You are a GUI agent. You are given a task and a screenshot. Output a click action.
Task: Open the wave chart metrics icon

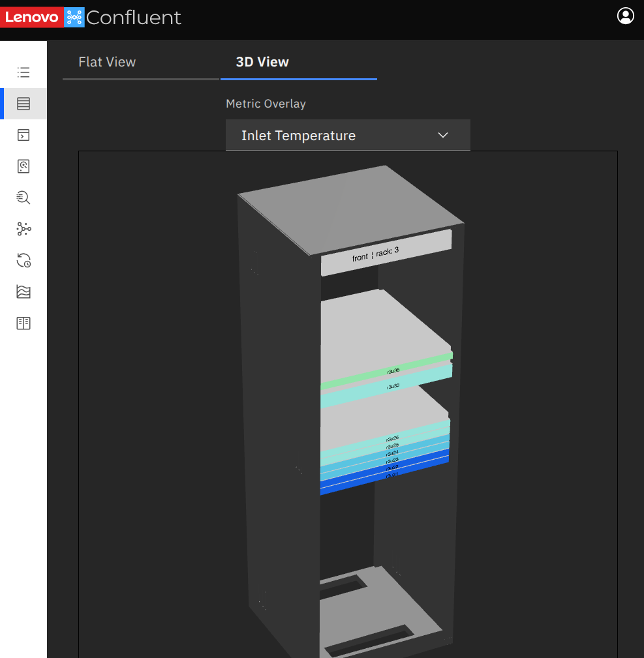23,292
